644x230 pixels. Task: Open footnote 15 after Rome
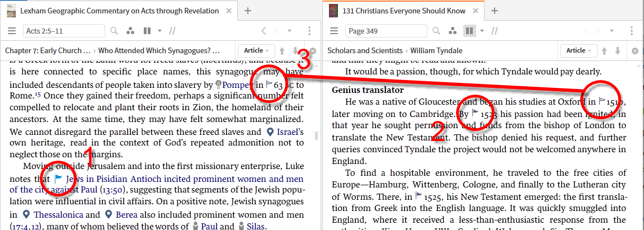click(37, 95)
